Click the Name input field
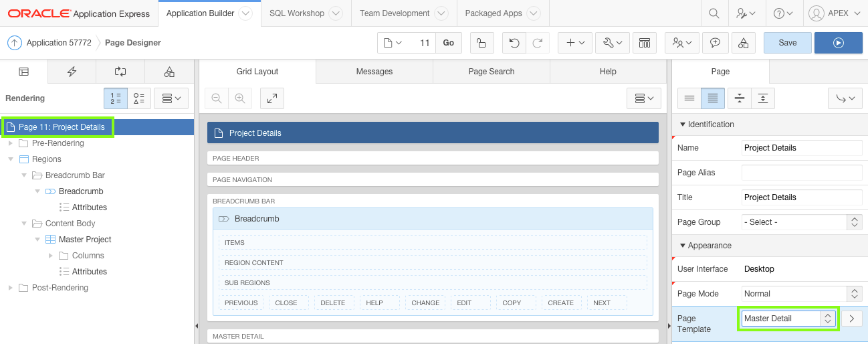 point(802,148)
